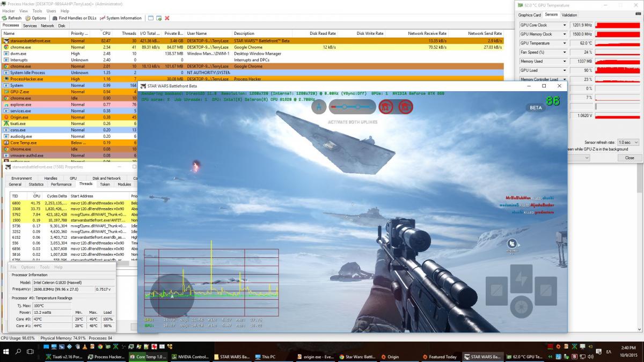This screenshot has width=644, height=362.
Task: Open the Users menu in Process Hacker
Action: pos(52,11)
